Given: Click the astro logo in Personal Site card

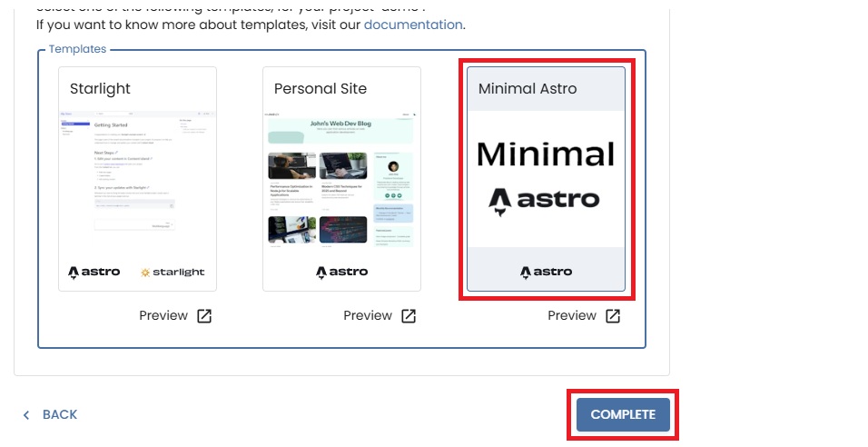Looking at the screenshot, I should [341, 272].
